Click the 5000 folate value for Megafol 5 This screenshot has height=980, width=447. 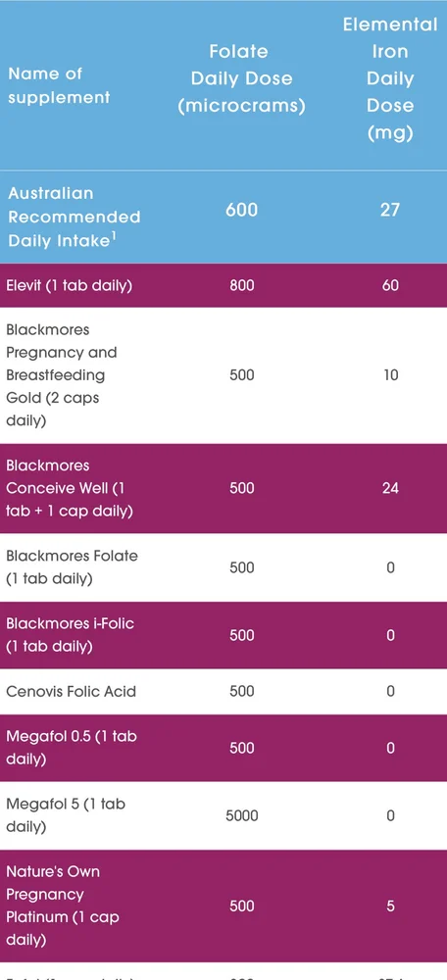[x=241, y=815]
